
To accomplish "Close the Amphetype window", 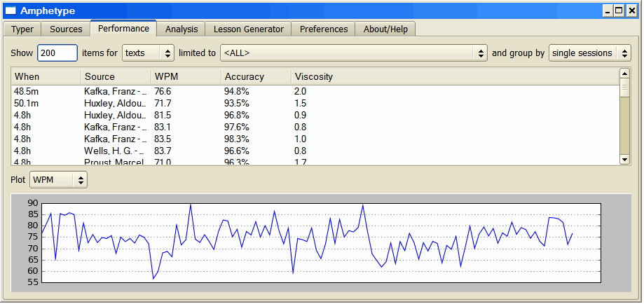I will coord(631,11).
